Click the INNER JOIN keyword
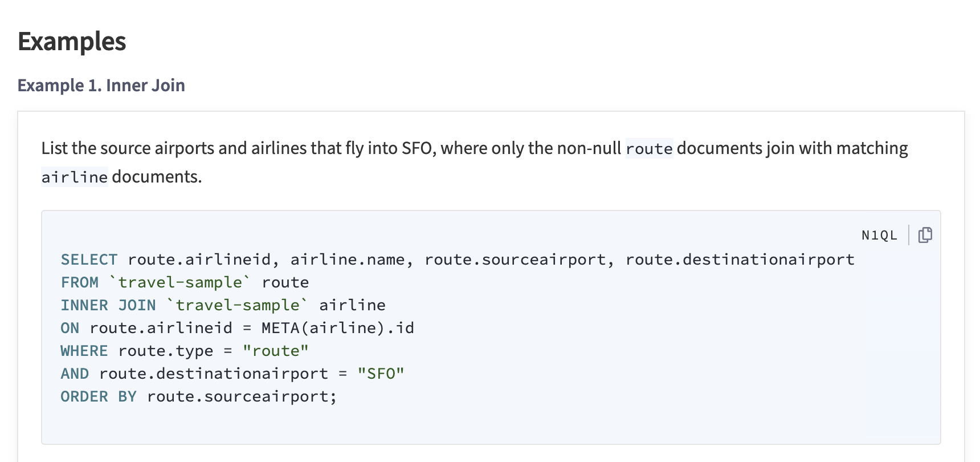 point(108,305)
